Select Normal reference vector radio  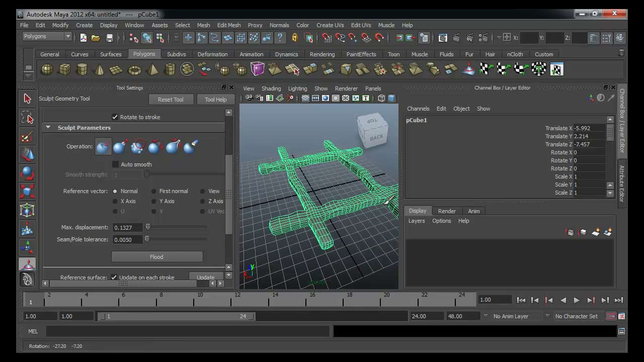point(115,191)
